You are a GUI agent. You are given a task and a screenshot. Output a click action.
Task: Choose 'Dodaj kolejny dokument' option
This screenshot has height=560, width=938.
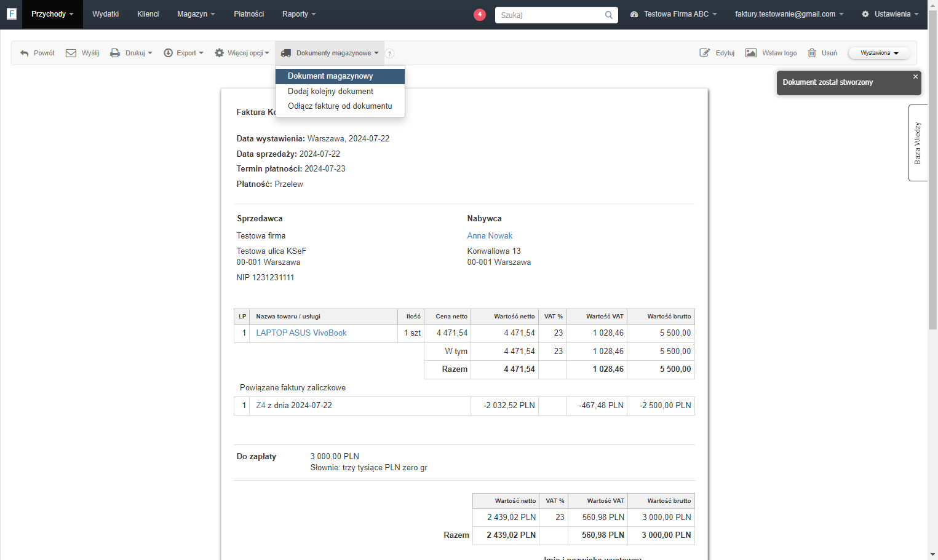340,91
